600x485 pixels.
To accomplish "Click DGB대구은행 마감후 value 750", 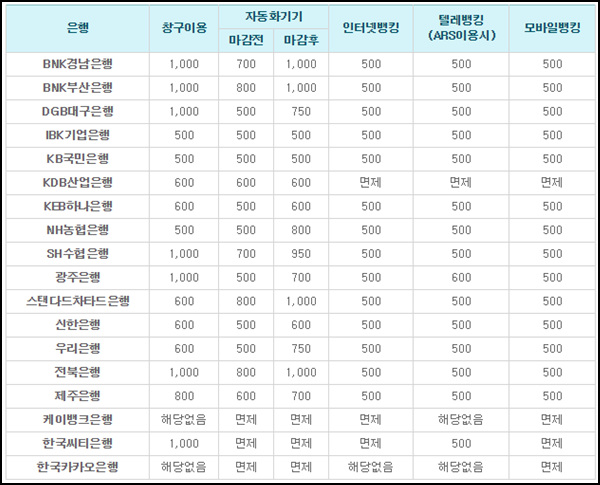I will [x=301, y=111].
